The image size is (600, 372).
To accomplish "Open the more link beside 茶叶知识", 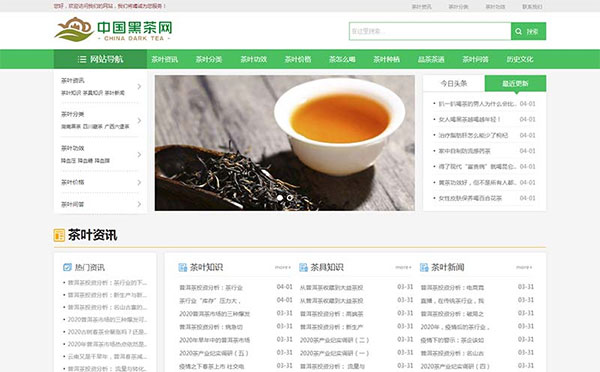I will pyautogui.click(x=283, y=267).
